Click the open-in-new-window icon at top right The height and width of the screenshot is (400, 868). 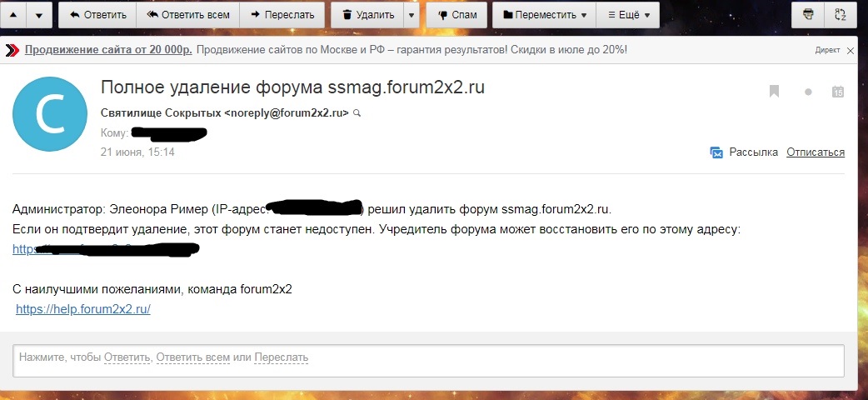pyautogui.click(x=841, y=15)
